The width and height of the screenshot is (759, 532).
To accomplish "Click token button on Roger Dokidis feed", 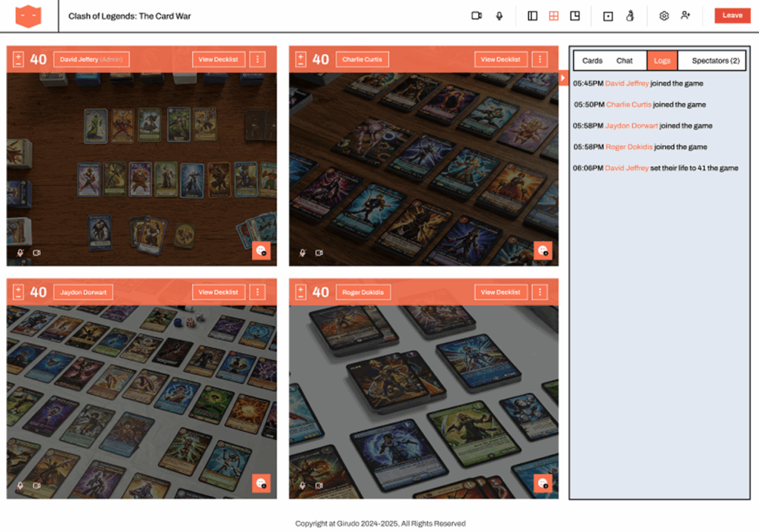I will click(x=543, y=484).
